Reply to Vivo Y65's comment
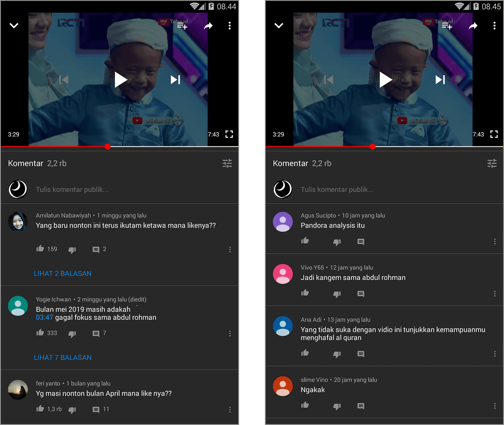This screenshot has height=425, width=504. click(361, 294)
